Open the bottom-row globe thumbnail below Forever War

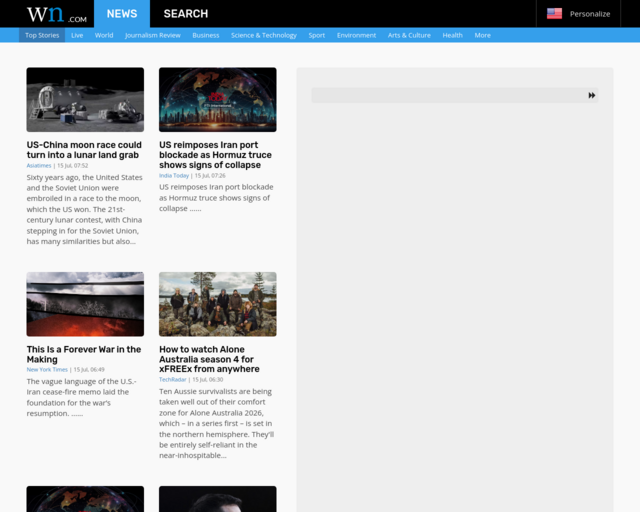click(x=85, y=499)
